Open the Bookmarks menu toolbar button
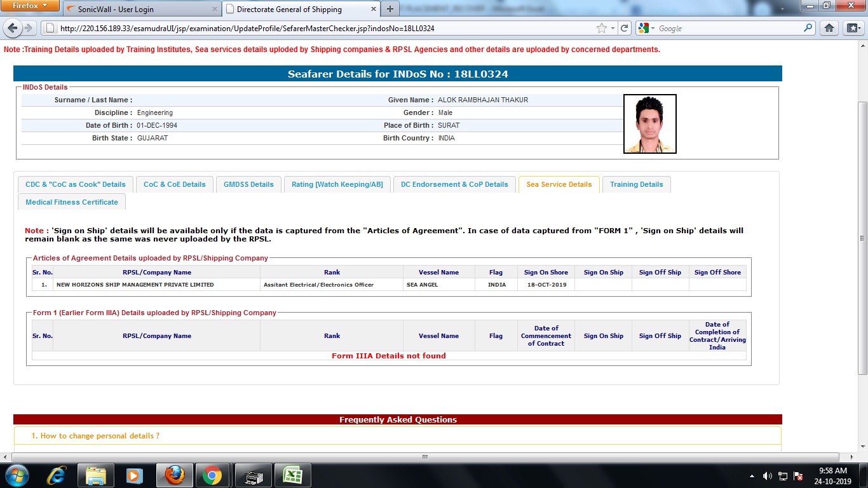 (x=852, y=28)
